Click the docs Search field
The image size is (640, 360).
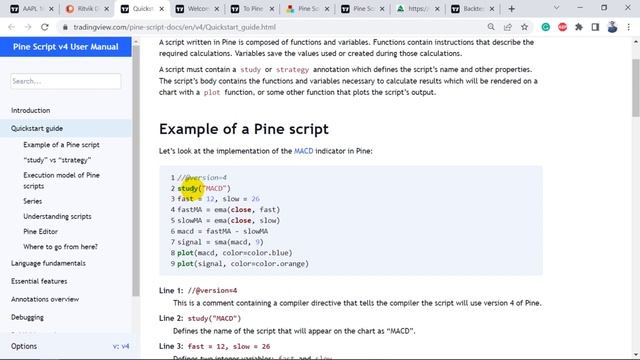coord(66,81)
